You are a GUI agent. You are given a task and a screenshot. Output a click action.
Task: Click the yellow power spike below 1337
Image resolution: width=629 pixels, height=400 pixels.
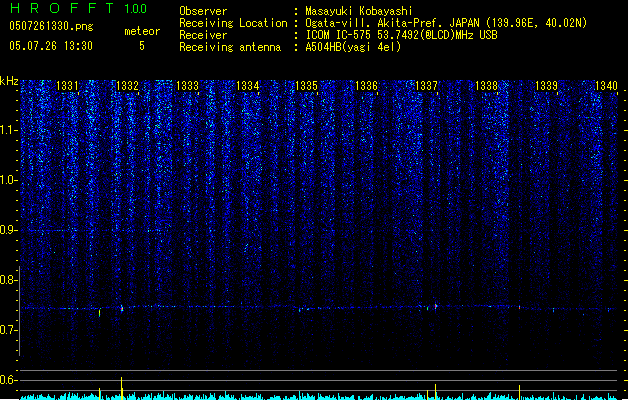(x=436, y=392)
